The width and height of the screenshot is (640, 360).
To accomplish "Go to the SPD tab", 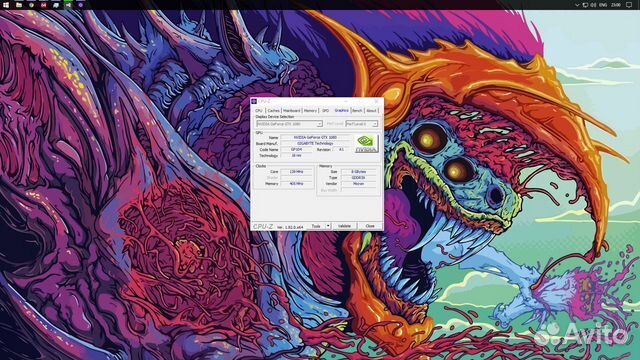I will 325,111.
